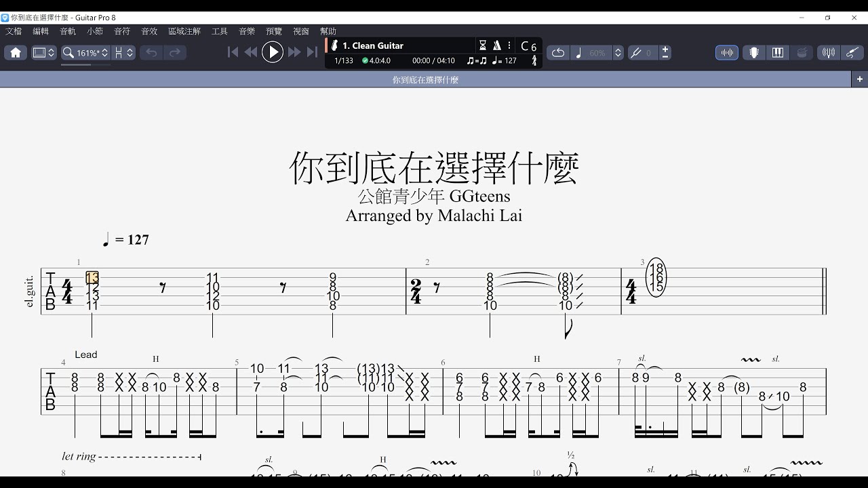This screenshot has height=488, width=868.
Task: Click the 'Lead' section label
Action: point(86,354)
